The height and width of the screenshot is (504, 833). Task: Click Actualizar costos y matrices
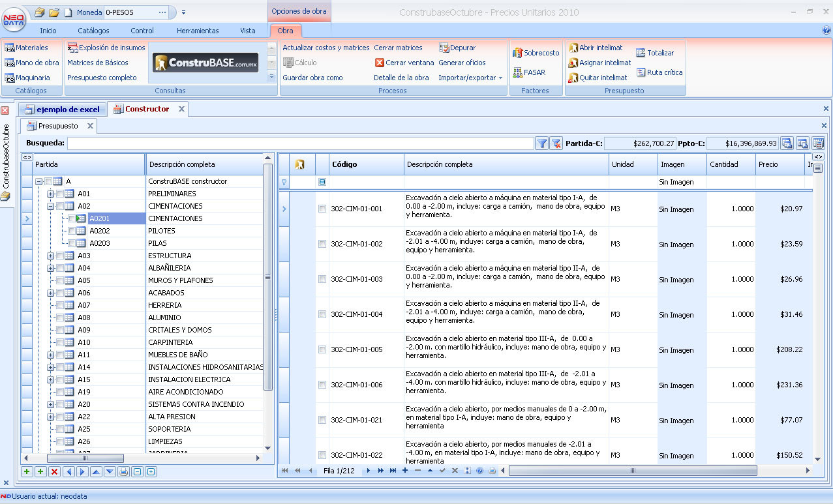pyautogui.click(x=326, y=47)
